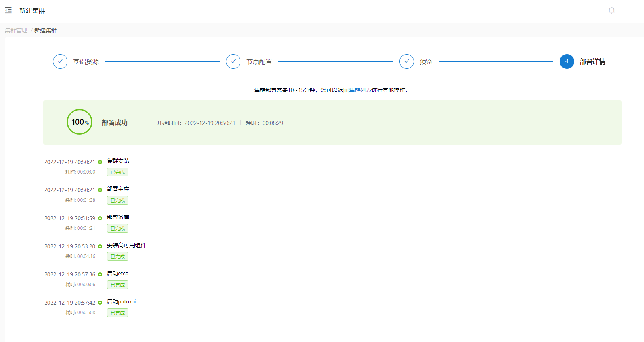
Task: Select the 启动etcd step title
Action: [118, 273]
